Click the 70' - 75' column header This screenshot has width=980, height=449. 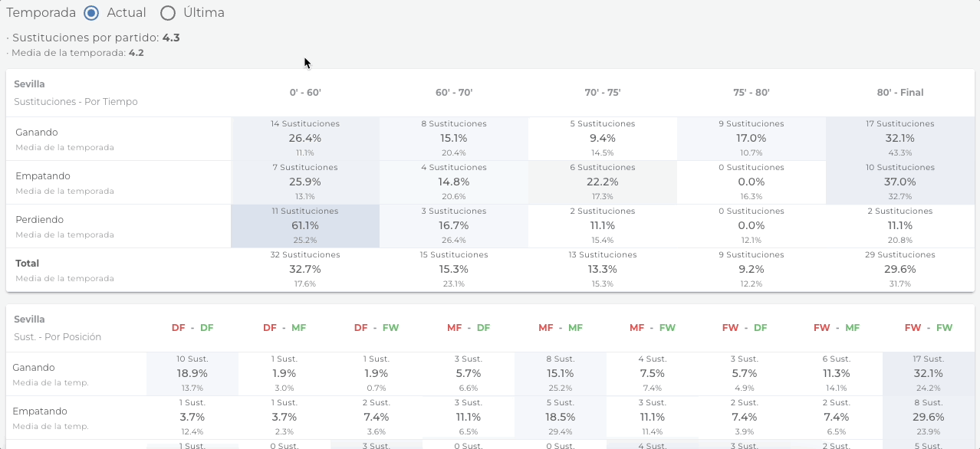tap(603, 93)
